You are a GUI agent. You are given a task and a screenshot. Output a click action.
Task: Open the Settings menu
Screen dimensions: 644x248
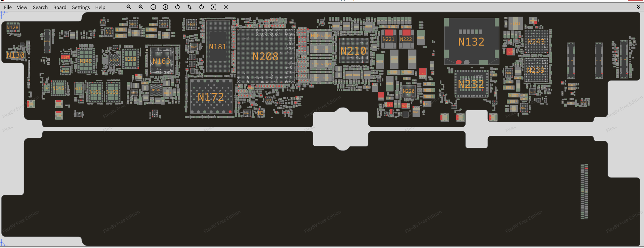coord(81,7)
